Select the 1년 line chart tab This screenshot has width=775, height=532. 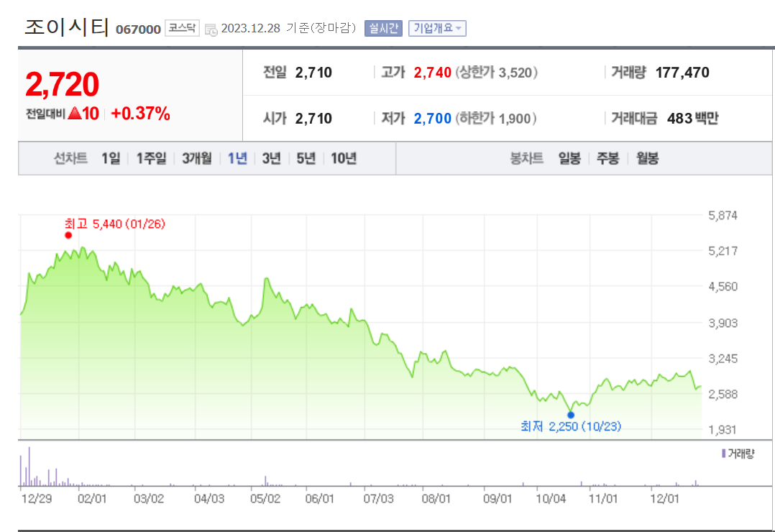237,158
